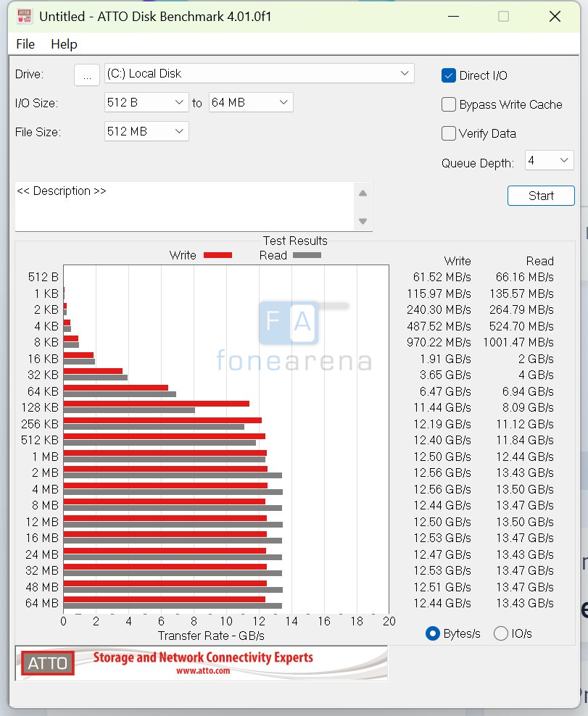This screenshot has height=716, width=588.
Task: Click the drive browse "..." button
Action: click(x=87, y=75)
